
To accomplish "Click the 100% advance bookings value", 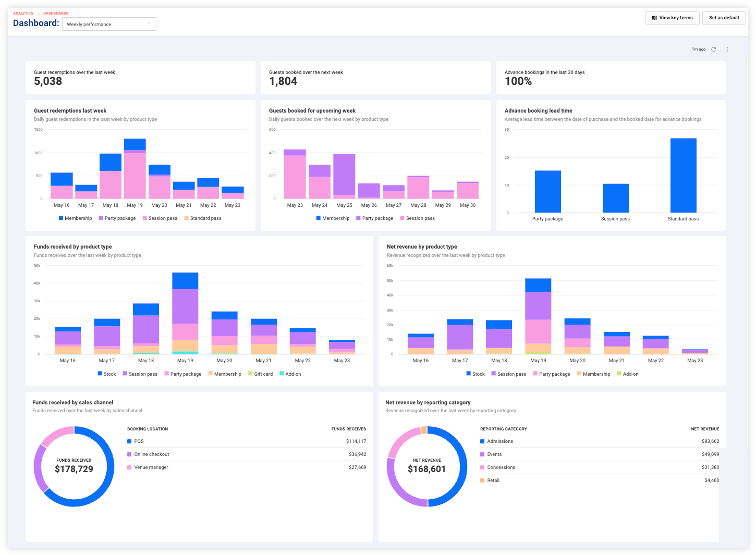I will pos(518,81).
